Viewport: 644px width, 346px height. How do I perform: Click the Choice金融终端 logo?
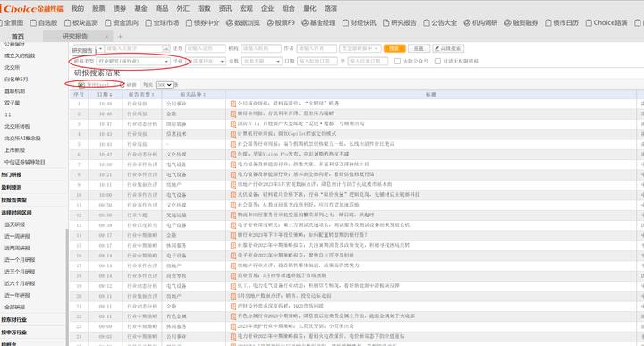point(32,8)
